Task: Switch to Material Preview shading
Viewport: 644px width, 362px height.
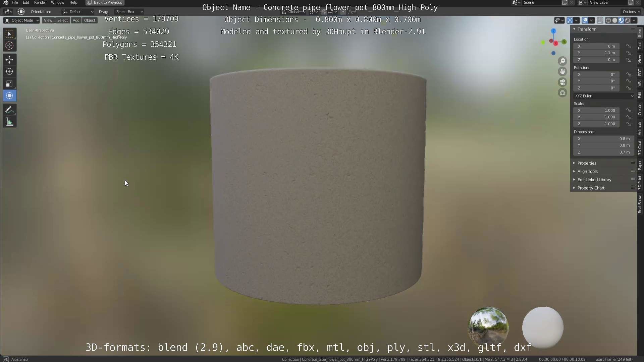Action: click(x=621, y=20)
